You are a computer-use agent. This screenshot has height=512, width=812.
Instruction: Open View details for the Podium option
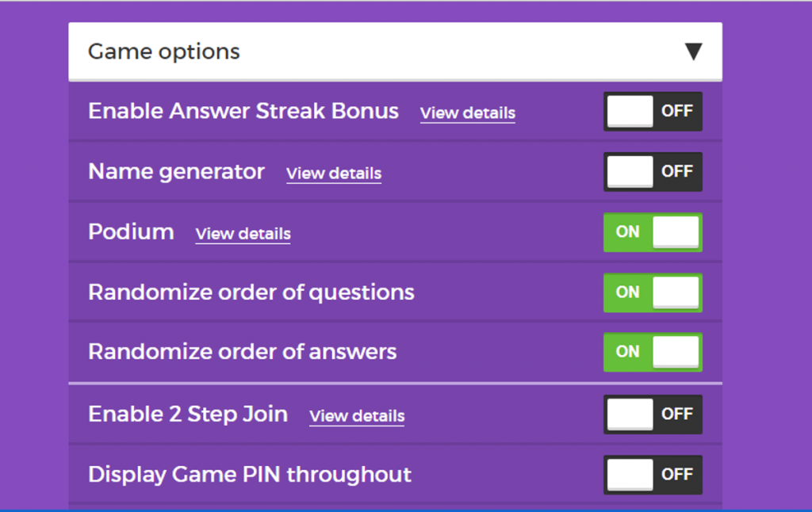pyautogui.click(x=243, y=234)
